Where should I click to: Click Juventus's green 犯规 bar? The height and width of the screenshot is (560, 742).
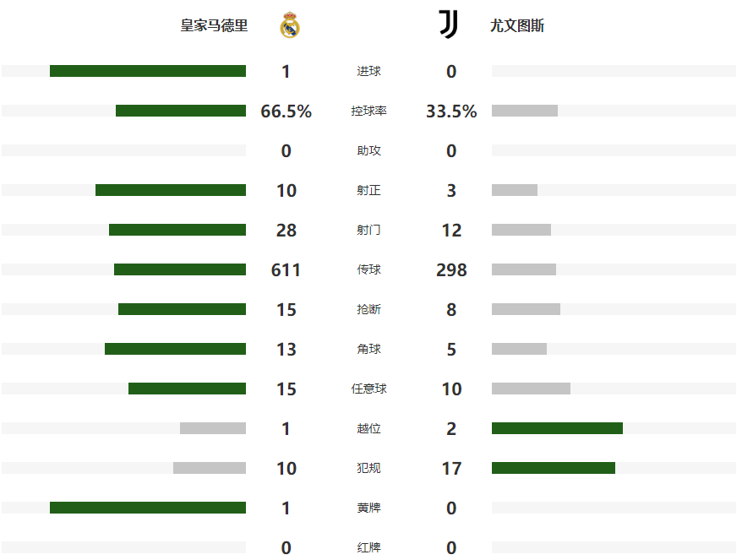click(x=554, y=468)
